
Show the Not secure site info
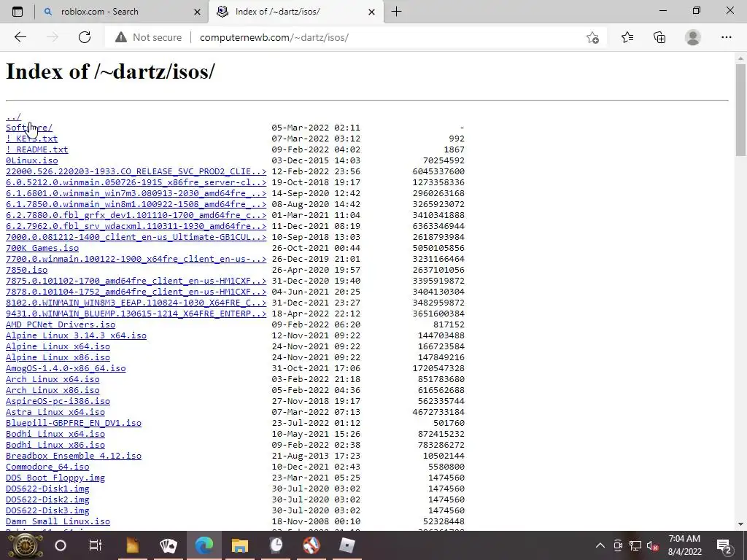coord(148,37)
